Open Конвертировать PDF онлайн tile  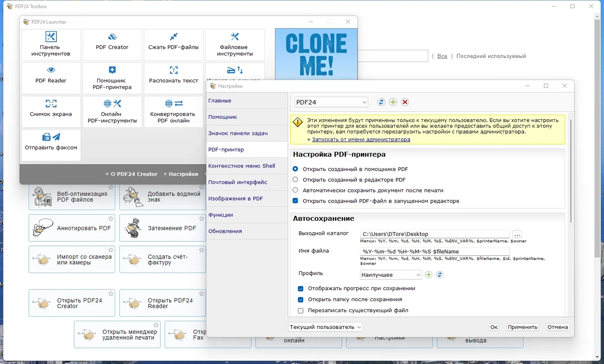pos(174,112)
